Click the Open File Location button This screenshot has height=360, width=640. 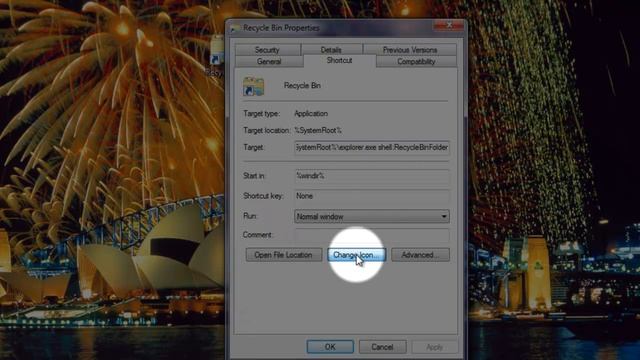tap(284, 255)
